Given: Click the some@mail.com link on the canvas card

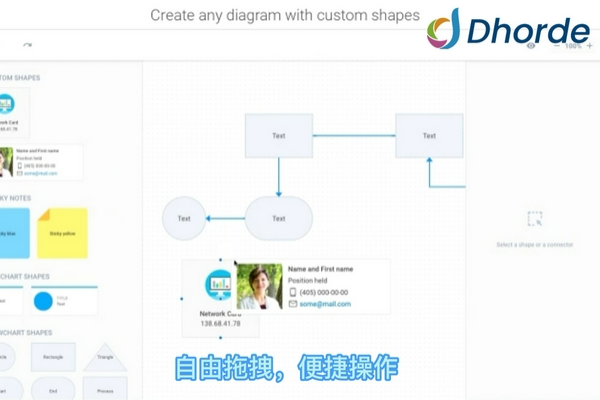Looking at the screenshot, I should click(320, 304).
